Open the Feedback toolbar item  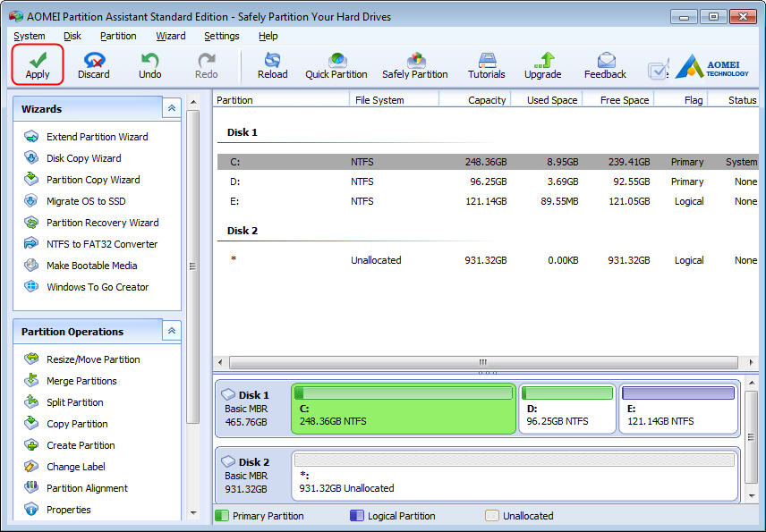(605, 65)
